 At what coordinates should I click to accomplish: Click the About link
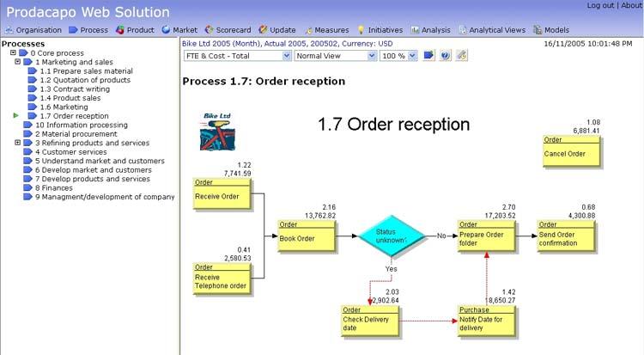631,5
